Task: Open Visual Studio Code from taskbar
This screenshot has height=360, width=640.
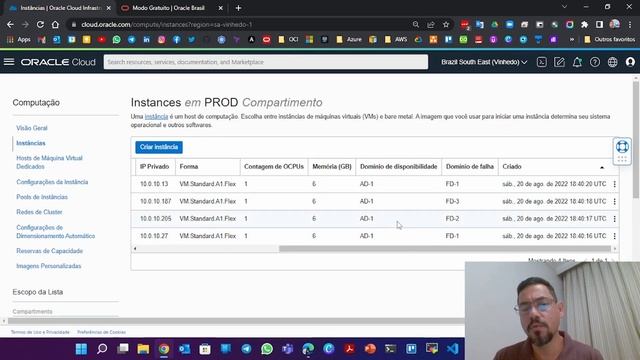Action: (x=452, y=349)
